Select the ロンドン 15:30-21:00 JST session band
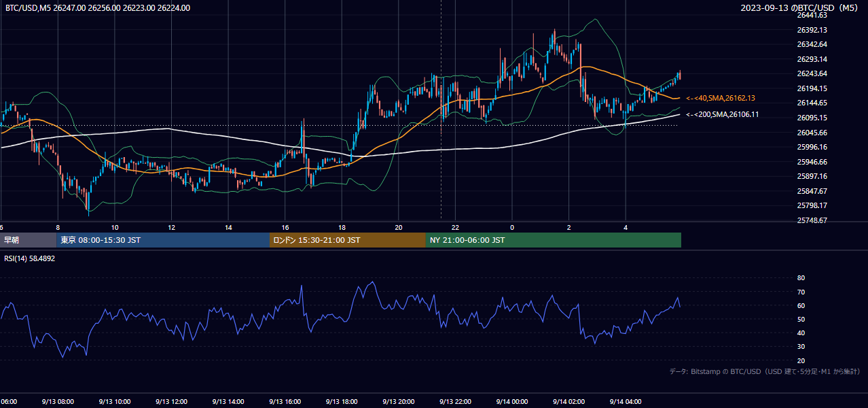 tap(348, 240)
